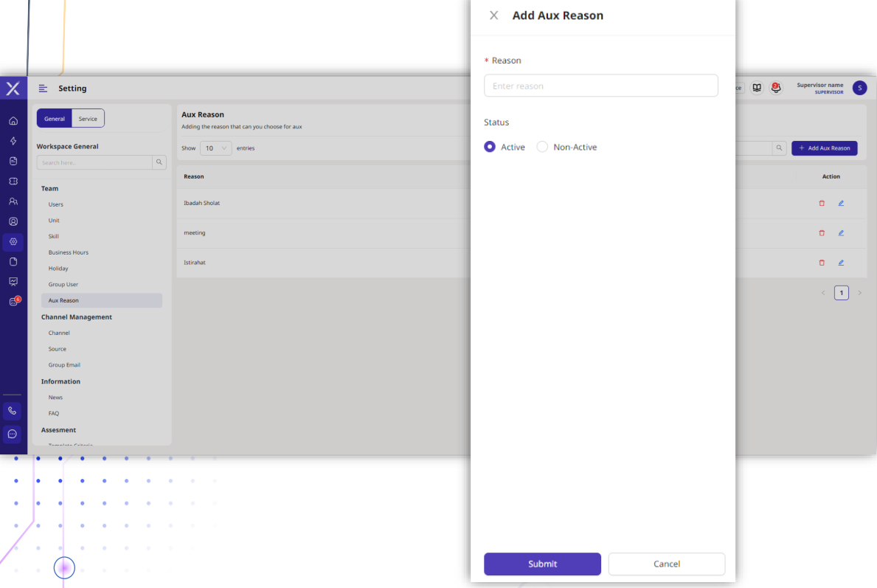Close the Add Aux Reason panel
Viewport: 877px width, 588px height.
tap(494, 15)
